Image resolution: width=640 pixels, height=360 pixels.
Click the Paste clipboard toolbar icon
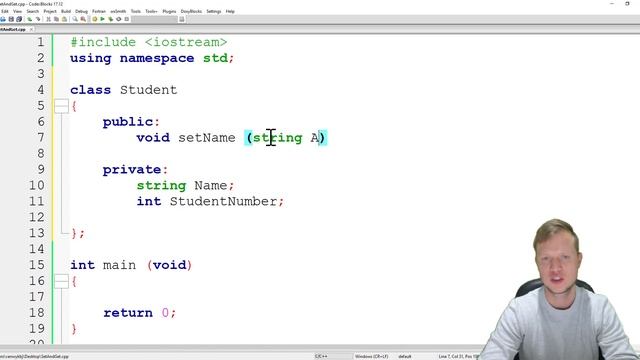[x=64, y=19]
